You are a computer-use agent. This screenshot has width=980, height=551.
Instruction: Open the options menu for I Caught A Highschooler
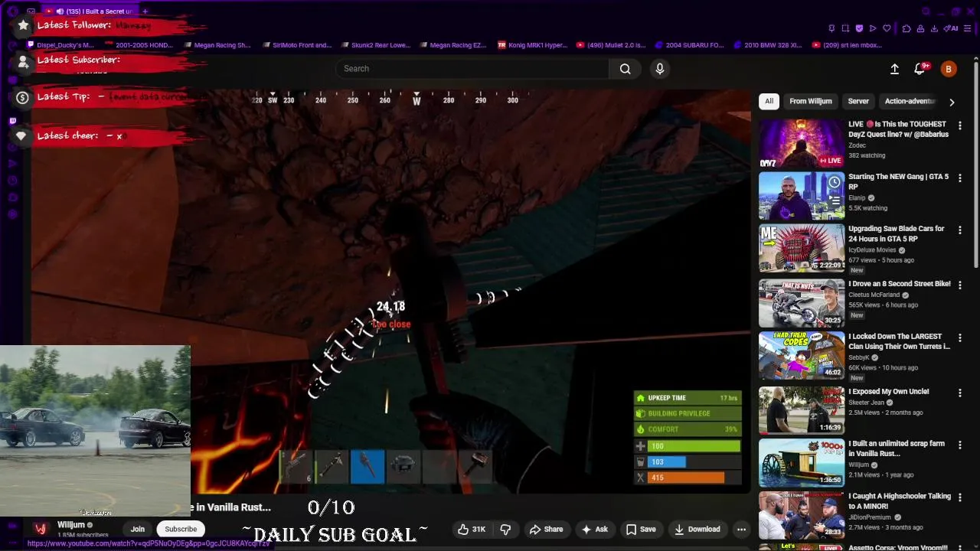[960, 497]
